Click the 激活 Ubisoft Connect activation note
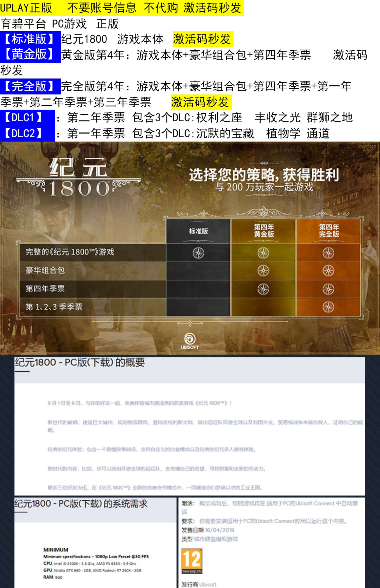Image resolution: width=380 pixels, height=588 pixels. coord(270,507)
